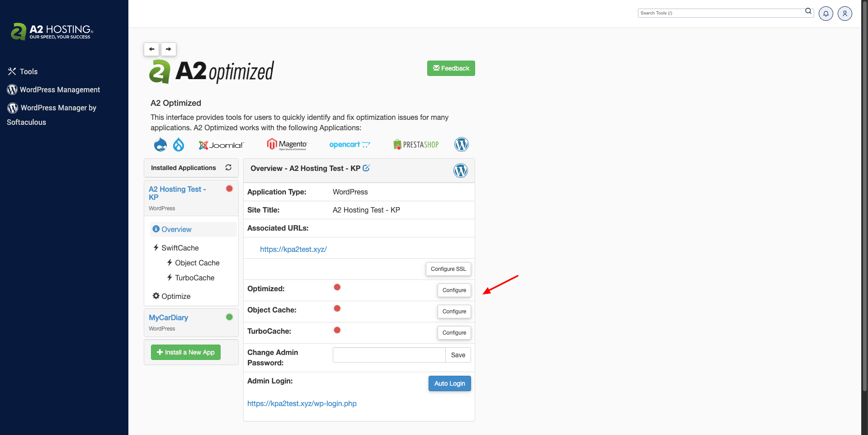Click the A2 Hosting logo

pos(52,31)
